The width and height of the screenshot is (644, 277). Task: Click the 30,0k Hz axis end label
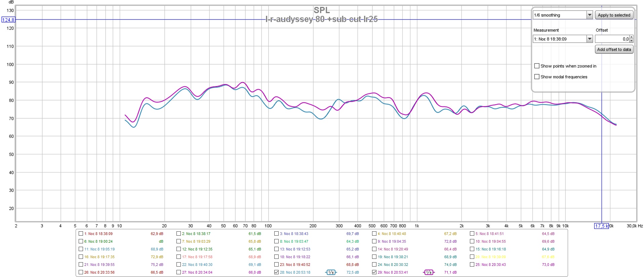[x=635, y=226]
